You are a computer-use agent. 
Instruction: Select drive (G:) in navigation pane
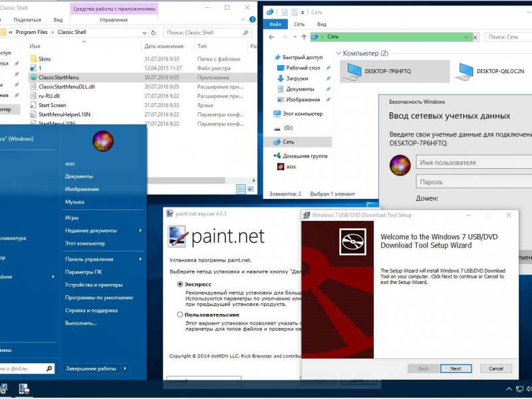288,128
